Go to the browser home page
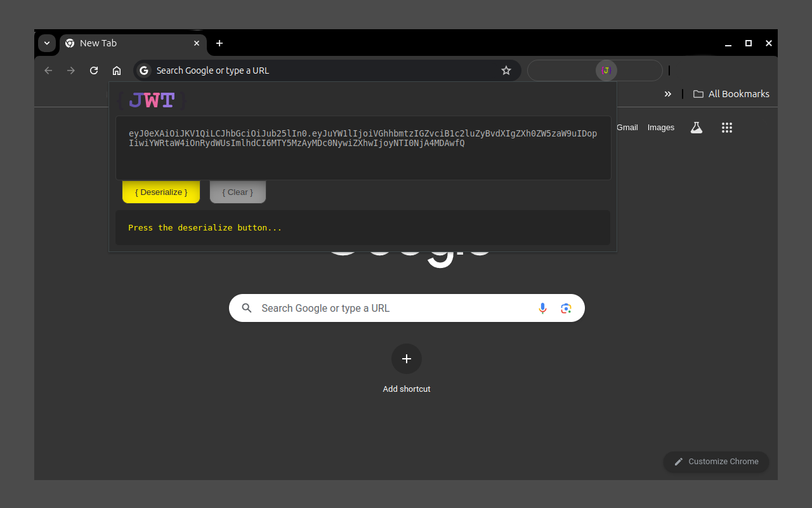Viewport: 812px width, 508px height. pos(117,70)
